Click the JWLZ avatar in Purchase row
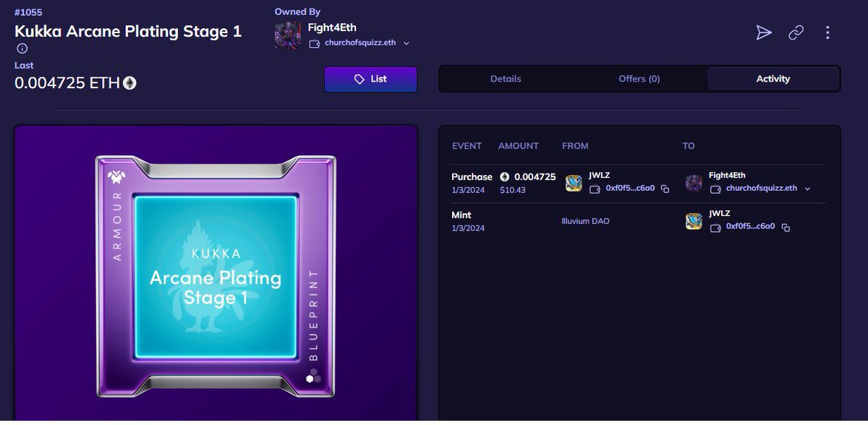868x425 pixels. tap(574, 183)
